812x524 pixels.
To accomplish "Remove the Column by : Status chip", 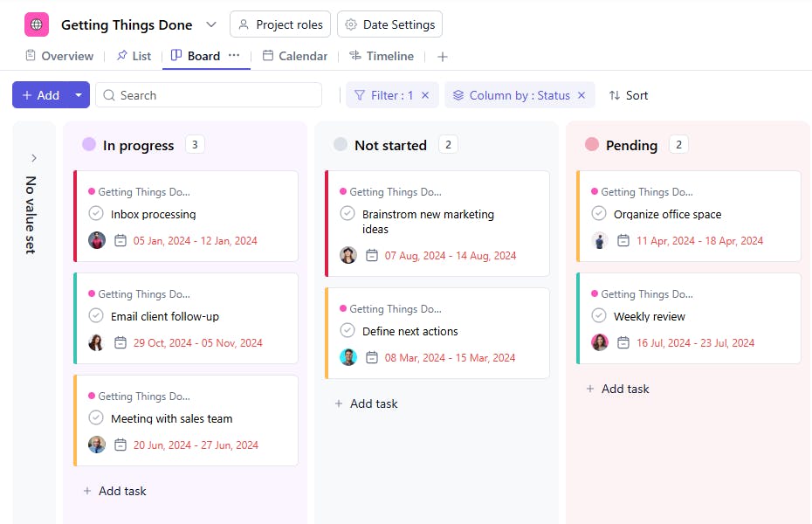I will (x=581, y=95).
